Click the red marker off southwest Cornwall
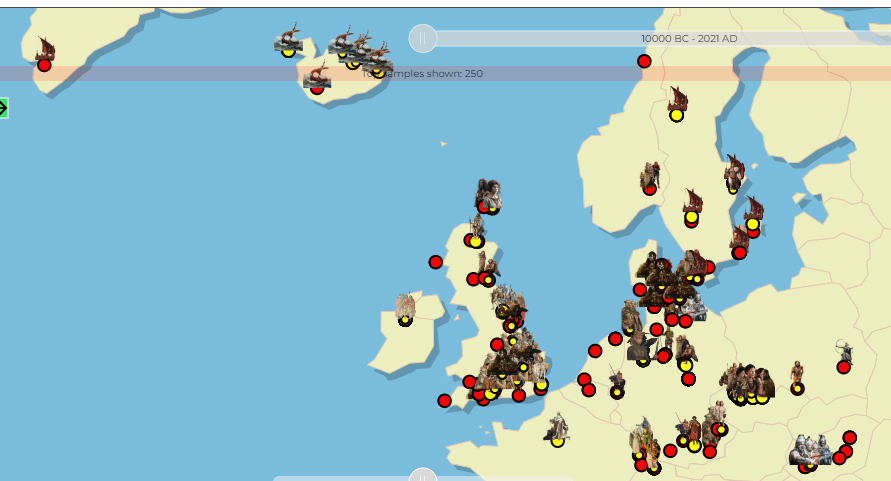 point(444,401)
